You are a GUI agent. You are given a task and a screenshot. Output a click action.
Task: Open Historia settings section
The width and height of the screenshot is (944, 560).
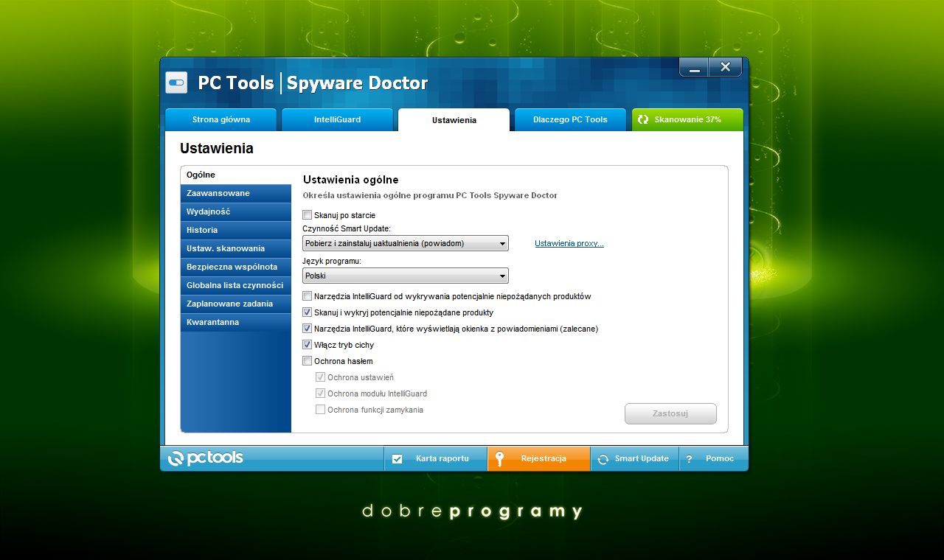236,230
